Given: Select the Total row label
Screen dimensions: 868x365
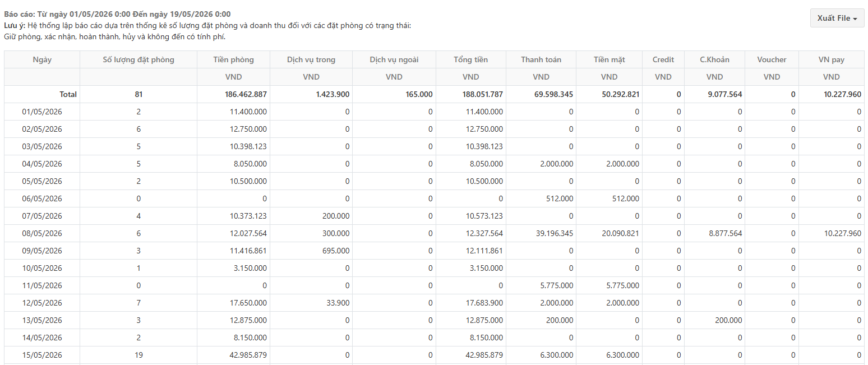Looking at the screenshot, I should coord(68,94).
